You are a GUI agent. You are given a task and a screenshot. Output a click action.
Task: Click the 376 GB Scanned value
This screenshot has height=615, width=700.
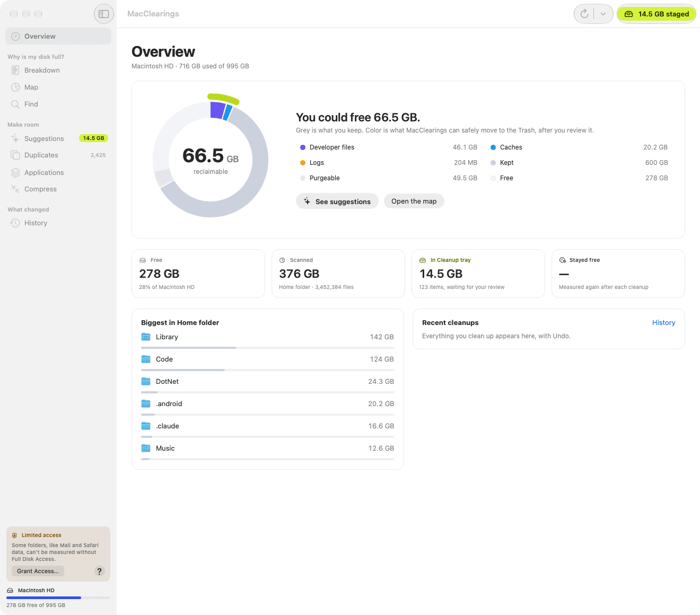299,274
